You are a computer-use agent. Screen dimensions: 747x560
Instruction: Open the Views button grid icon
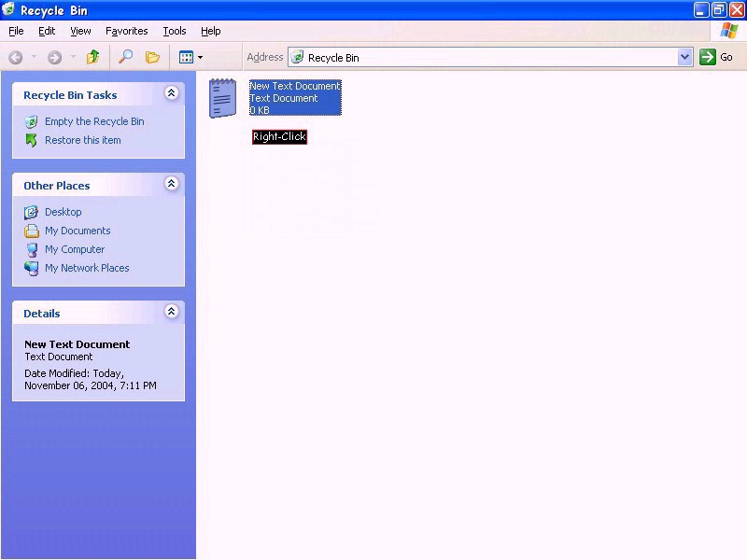click(186, 57)
